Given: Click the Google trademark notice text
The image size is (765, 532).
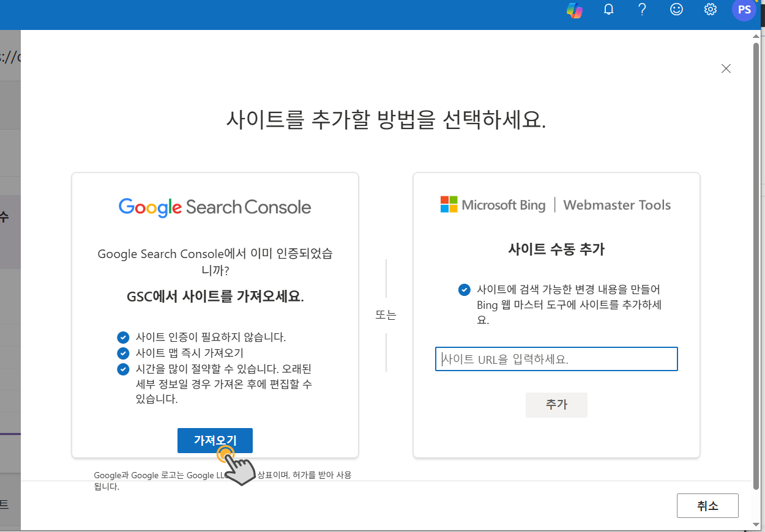Looking at the screenshot, I should [223, 481].
